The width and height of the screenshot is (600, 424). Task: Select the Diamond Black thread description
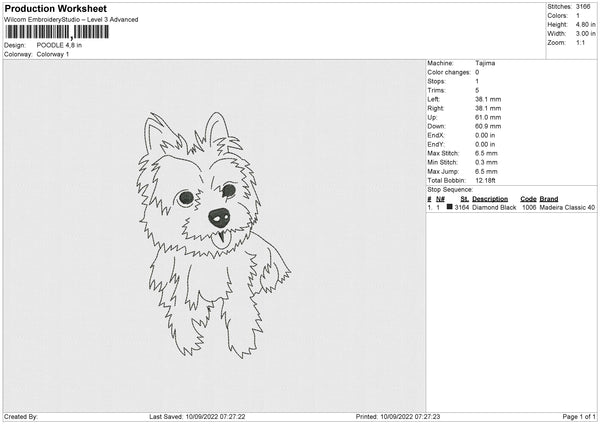pos(494,207)
